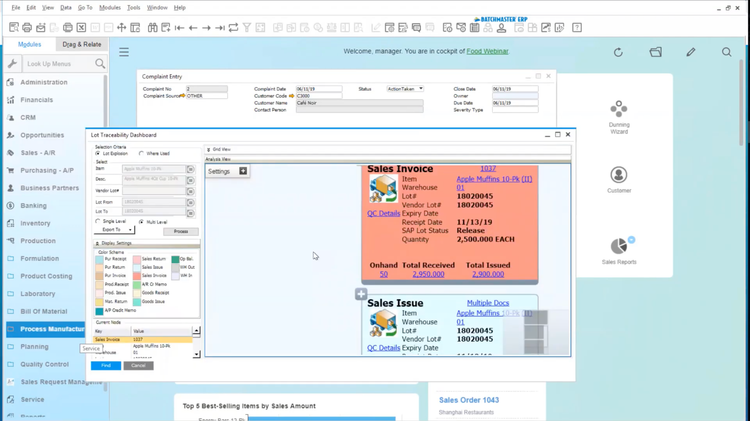The image size is (750, 421).
Task: Open the Dunning Wizard widget icon
Action: [x=619, y=109]
